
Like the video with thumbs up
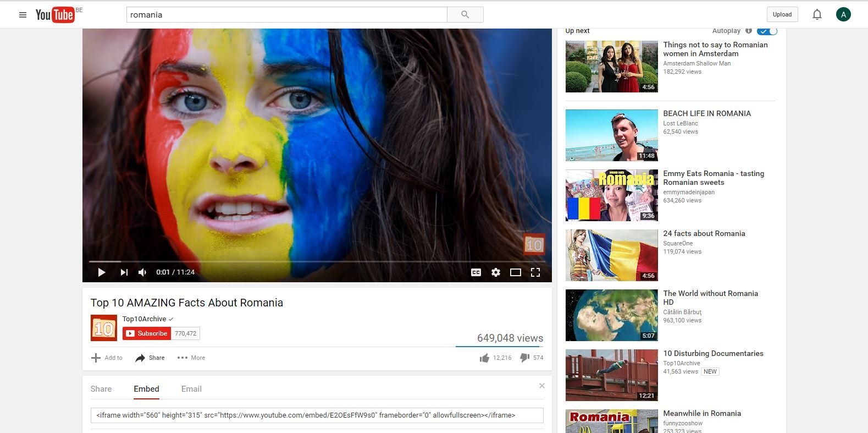click(x=484, y=358)
